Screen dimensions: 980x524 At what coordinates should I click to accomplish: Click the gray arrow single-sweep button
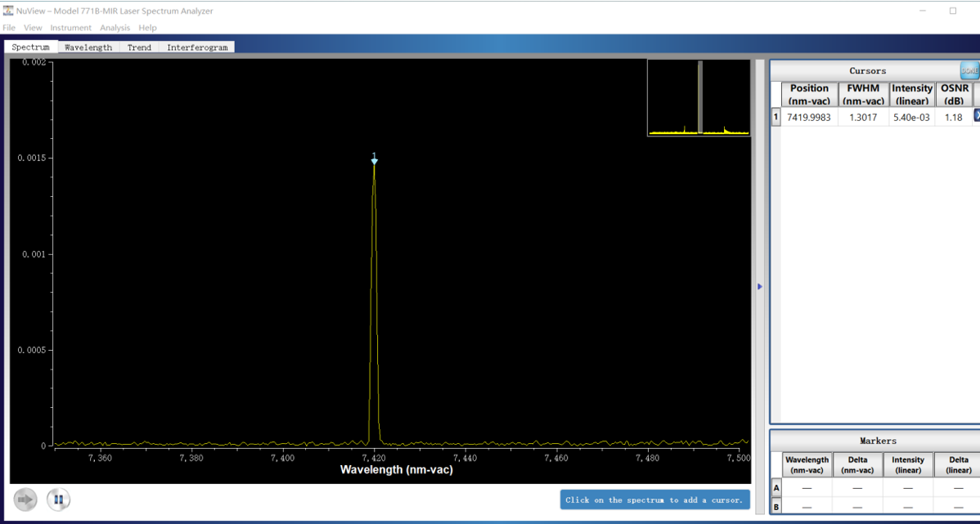click(x=25, y=499)
